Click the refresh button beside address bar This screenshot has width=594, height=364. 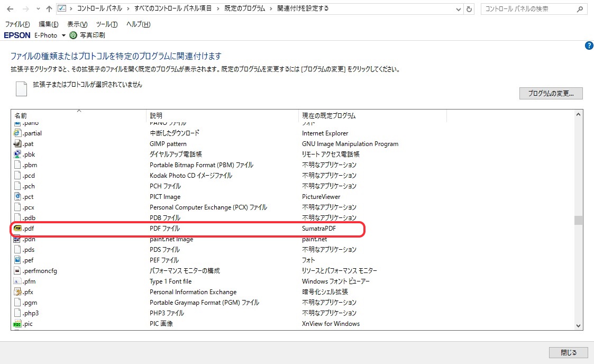[x=469, y=9]
